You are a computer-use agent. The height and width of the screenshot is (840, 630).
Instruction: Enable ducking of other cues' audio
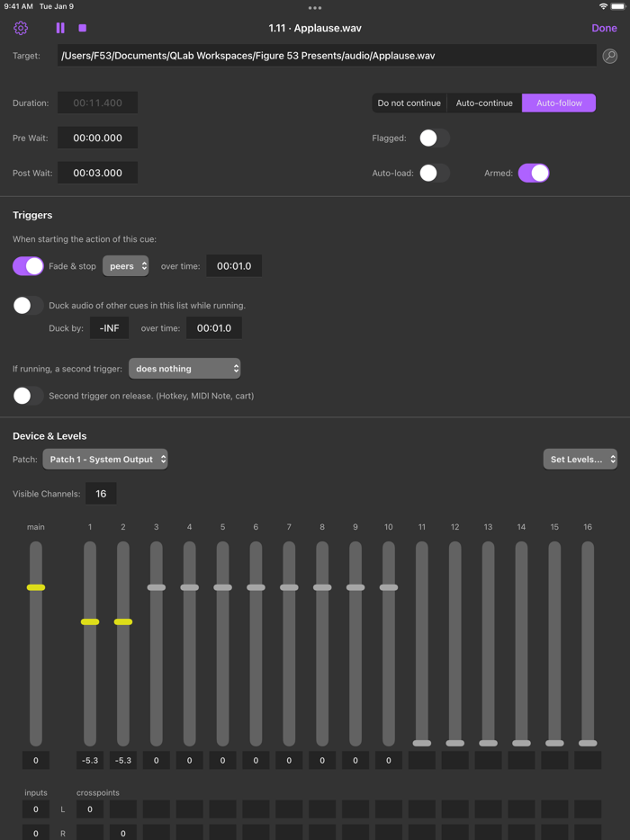coord(27,305)
